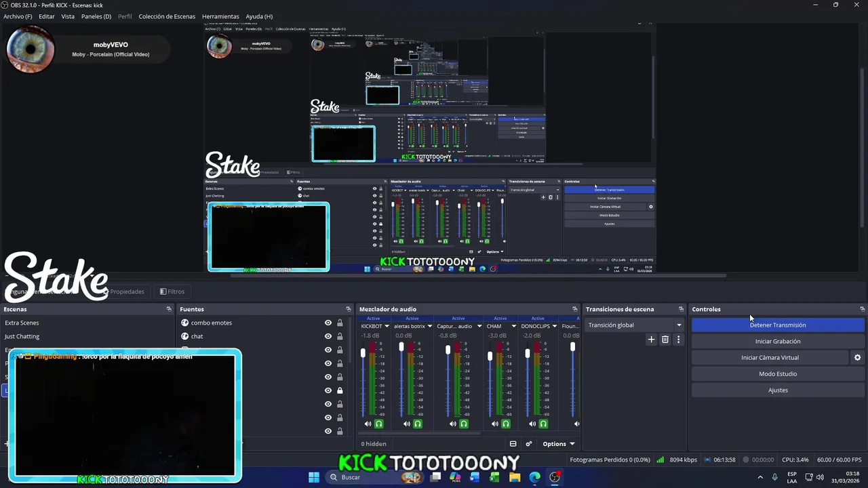
Task: Switch to Modo Estudio
Action: [x=778, y=373]
